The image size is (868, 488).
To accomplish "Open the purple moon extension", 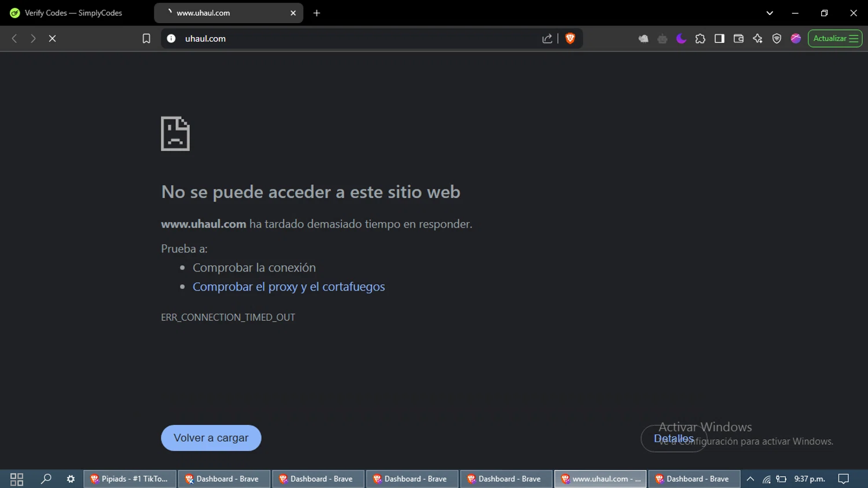I will [x=681, y=38].
